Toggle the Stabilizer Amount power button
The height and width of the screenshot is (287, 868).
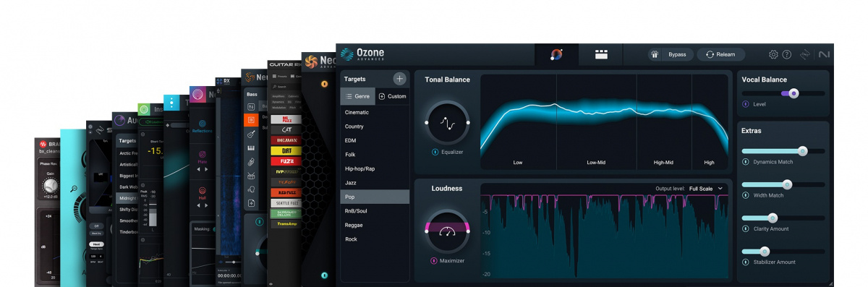[746, 262]
